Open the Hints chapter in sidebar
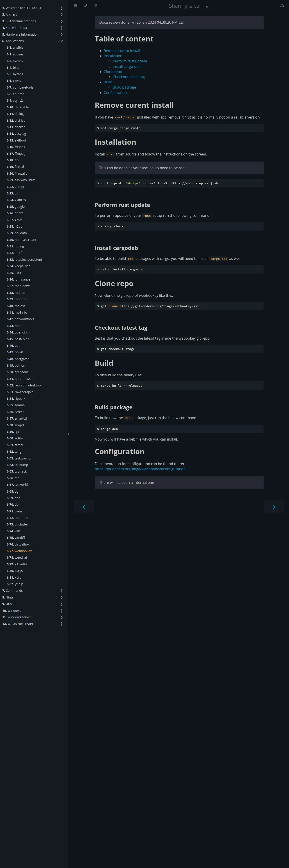 (9, 597)
